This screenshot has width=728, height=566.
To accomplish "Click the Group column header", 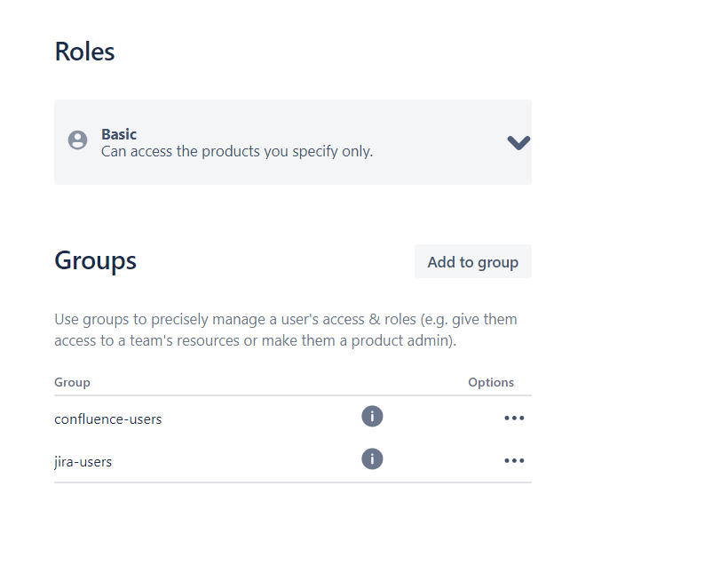I will coord(72,382).
